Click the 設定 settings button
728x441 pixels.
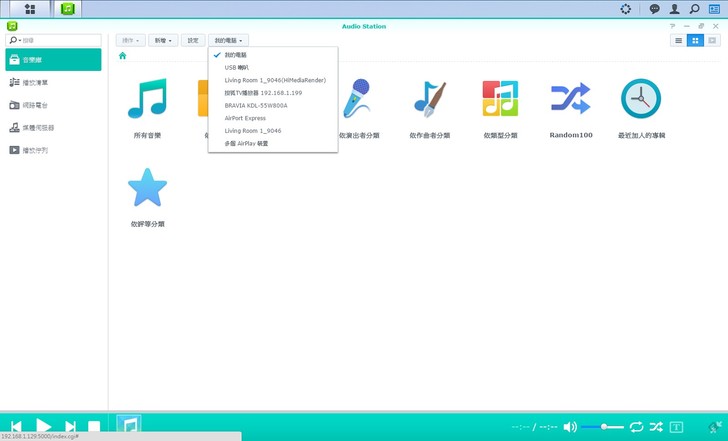(x=194, y=40)
